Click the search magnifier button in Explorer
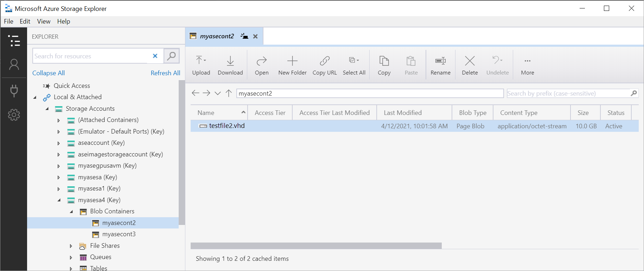This screenshot has height=271, width=644. pyautogui.click(x=172, y=56)
